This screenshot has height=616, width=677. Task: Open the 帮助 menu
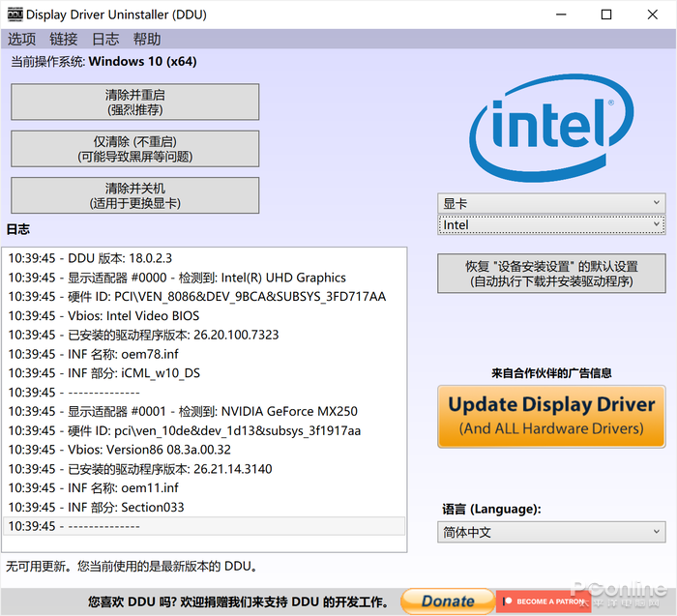147,40
